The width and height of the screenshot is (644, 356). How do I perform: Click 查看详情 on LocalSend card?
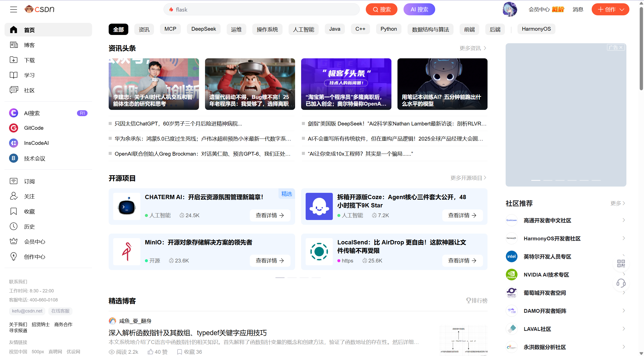pyautogui.click(x=462, y=261)
